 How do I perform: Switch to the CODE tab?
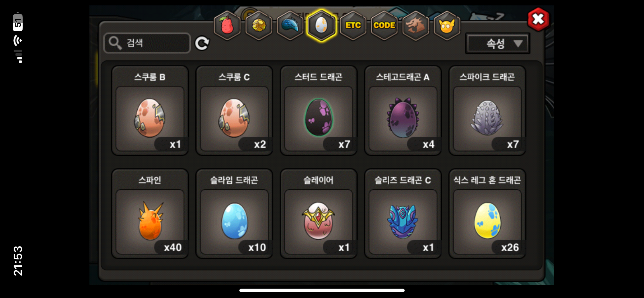384,26
